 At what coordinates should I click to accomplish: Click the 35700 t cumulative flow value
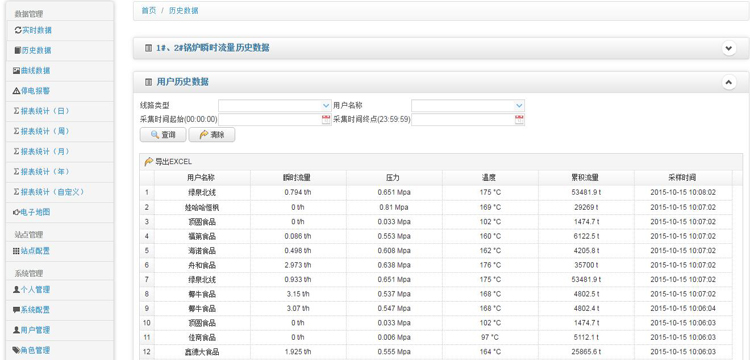pos(586,265)
